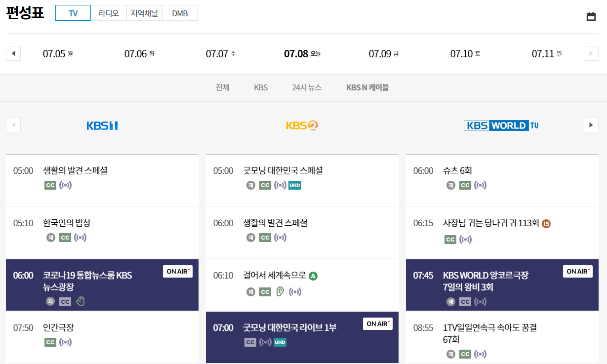This screenshot has height=364, width=607.
Task: Click the UHD badge on 굿모닝 대한민국 스페셜
Action: click(x=294, y=185)
